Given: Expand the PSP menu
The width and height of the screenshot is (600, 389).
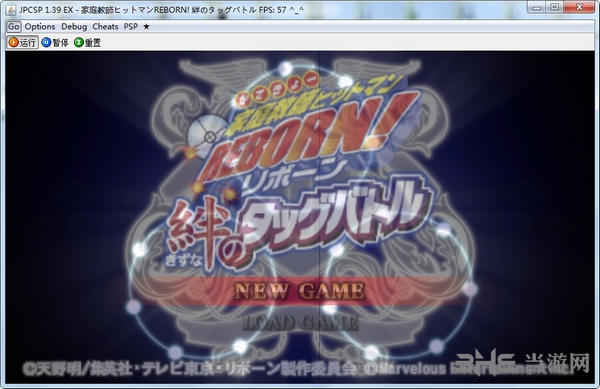Looking at the screenshot, I should point(131,27).
